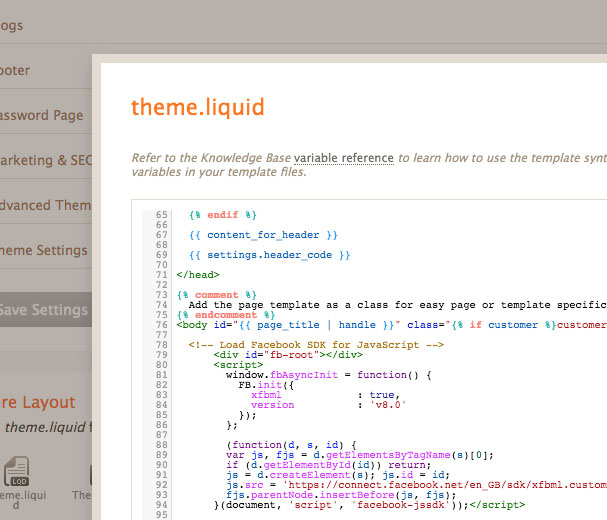Click the parentNode.insertBefore line
This screenshot has width=607, height=520.
[x=341, y=495]
